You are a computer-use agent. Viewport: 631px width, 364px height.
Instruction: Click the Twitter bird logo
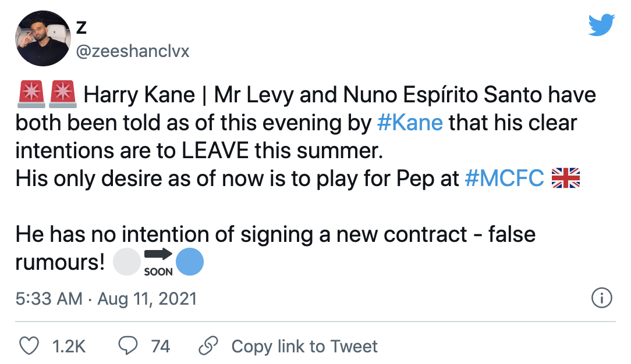coord(601,26)
